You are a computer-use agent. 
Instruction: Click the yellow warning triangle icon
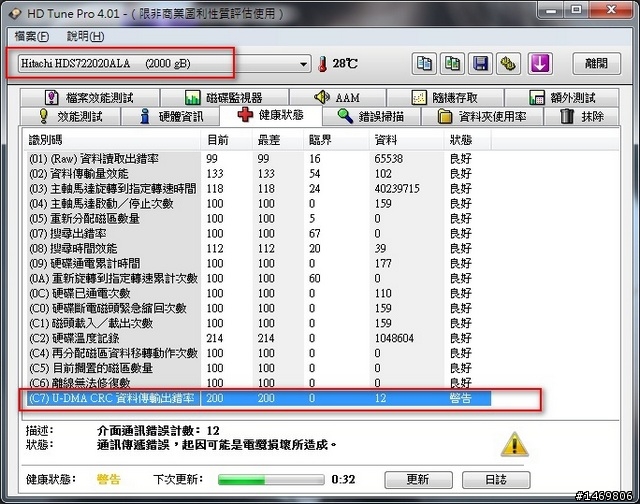[x=514, y=444]
